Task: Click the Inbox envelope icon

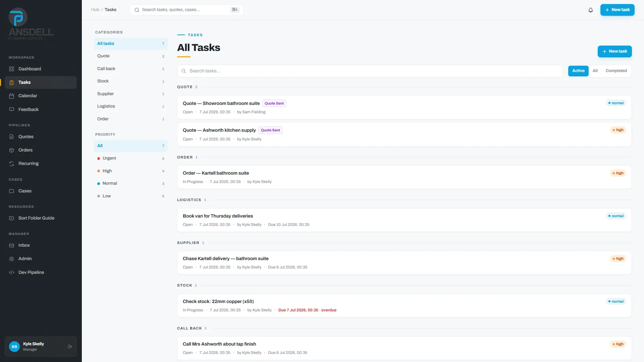Action: (12, 245)
